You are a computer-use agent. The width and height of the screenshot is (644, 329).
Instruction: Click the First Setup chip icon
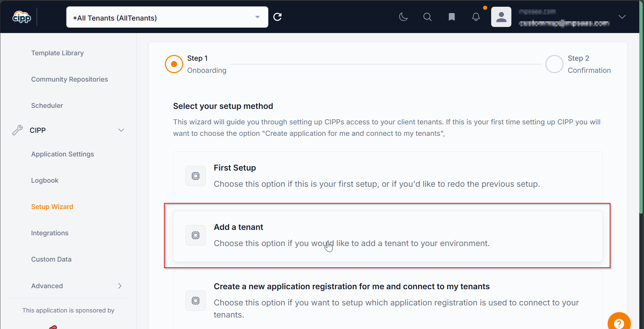(x=196, y=176)
